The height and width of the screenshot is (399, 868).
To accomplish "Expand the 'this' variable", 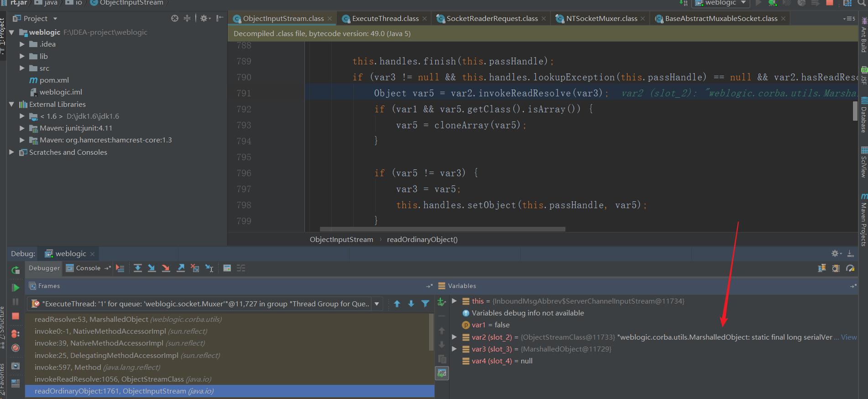I will (454, 301).
